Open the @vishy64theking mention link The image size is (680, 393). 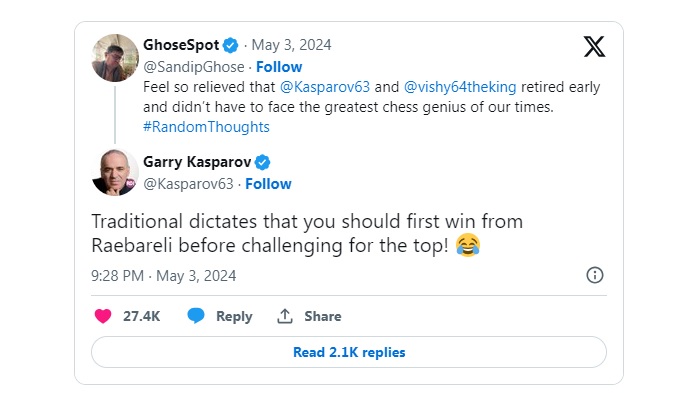coord(460,87)
